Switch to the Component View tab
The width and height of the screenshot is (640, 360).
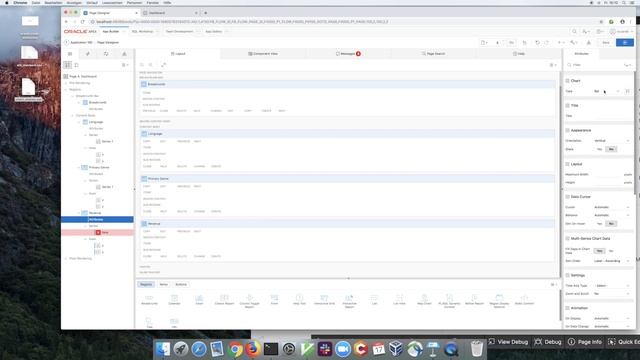pyautogui.click(x=263, y=54)
